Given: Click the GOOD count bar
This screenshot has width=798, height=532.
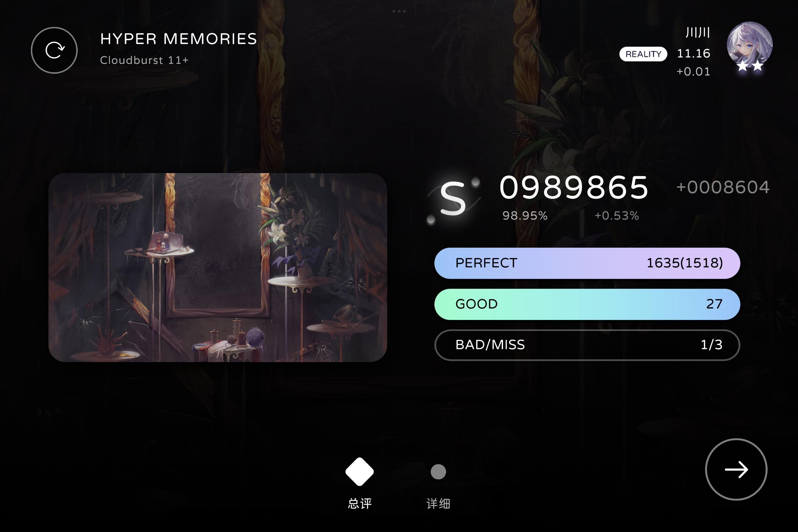Looking at the screenshot, I should 587,304.
